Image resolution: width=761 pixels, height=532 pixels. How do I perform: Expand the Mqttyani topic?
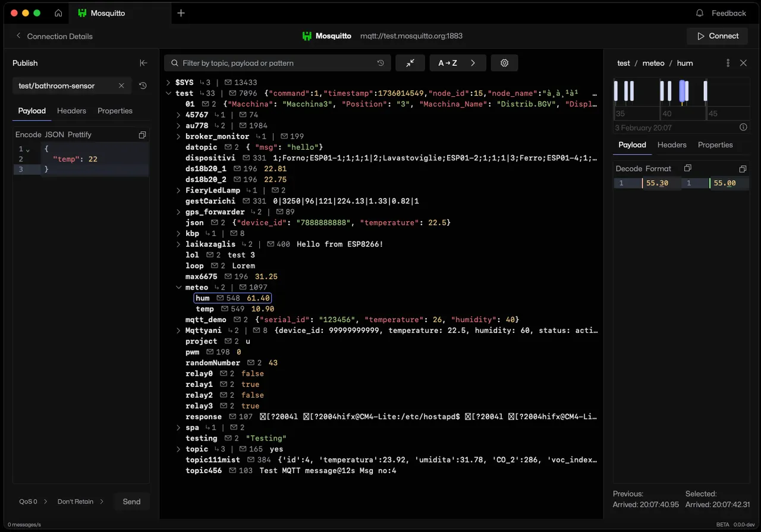tap(178, 330)
